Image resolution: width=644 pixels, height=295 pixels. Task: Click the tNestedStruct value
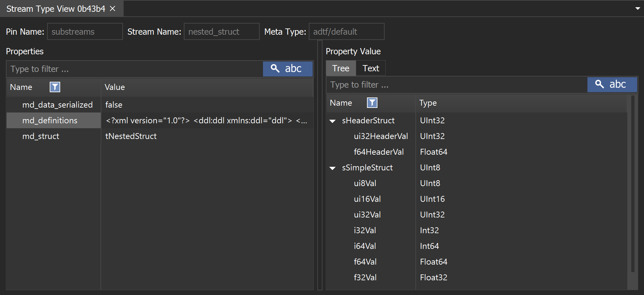point(131,136)
